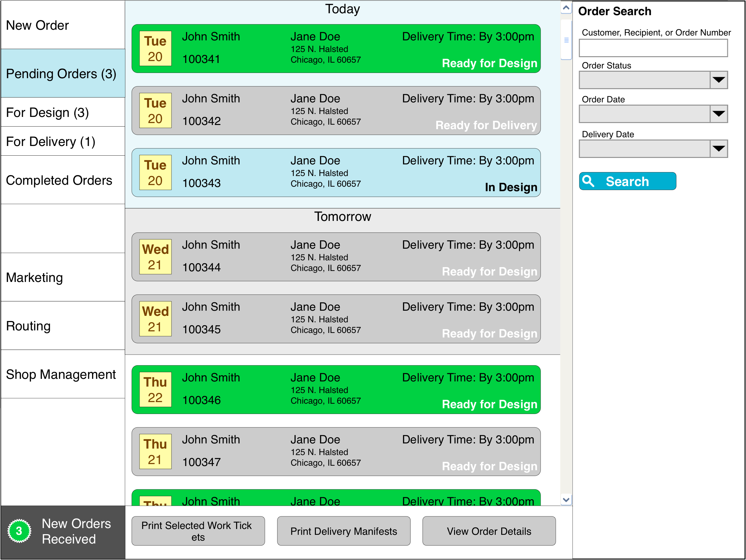The width and height of the screenshot is (746, 560).
Task: Click the green New Orders Received badge
Action: 19,530
